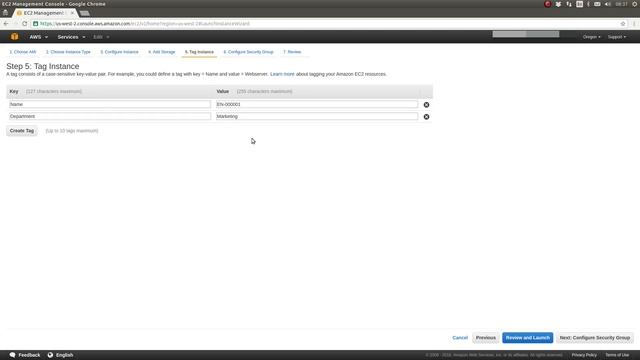Viewport: 640px width, 360px height.
Task: Click the clock in the top panel
Action: pos(621,4)
